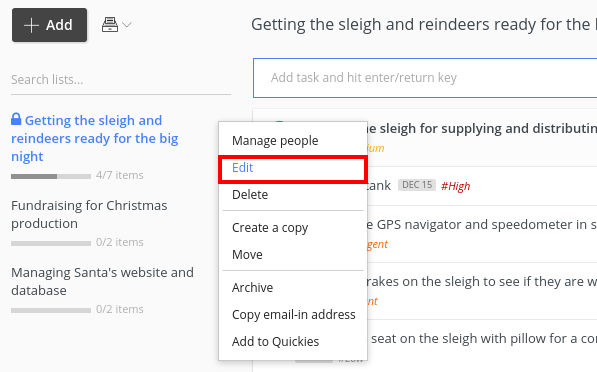Click the Managing Santa's website progress bar
Screen dimensions: 597x372
[51, 310]
